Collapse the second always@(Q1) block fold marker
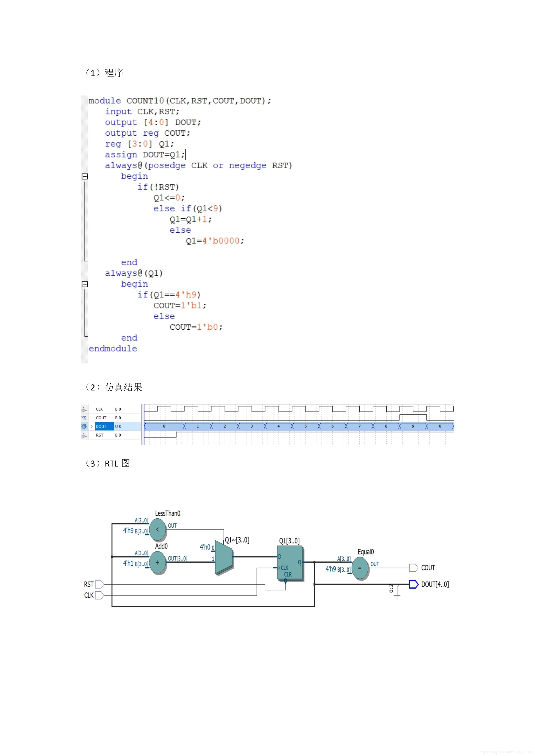Image resolution: width=535 pixels, height=756 pixels. (85, 284)
